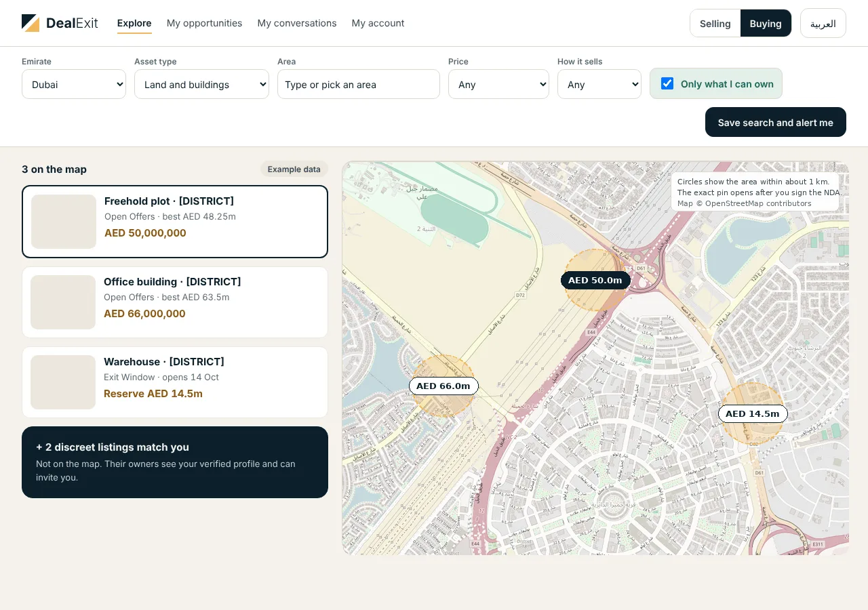Viewport: 868px width, 610px height.
Task: Toggle the 'Only what I can own' checkbox
Action: [x=667, y=83]
